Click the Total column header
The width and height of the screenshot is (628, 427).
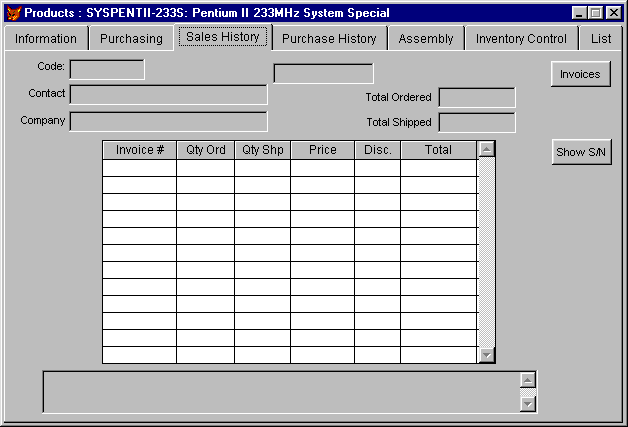(x=438, y=150)
